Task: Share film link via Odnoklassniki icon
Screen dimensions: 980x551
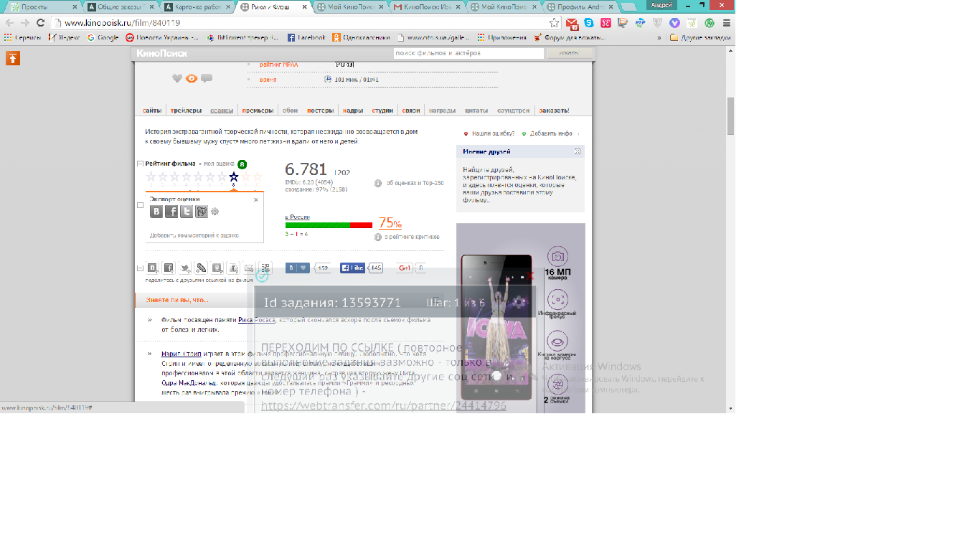Action: coord(217,268)
